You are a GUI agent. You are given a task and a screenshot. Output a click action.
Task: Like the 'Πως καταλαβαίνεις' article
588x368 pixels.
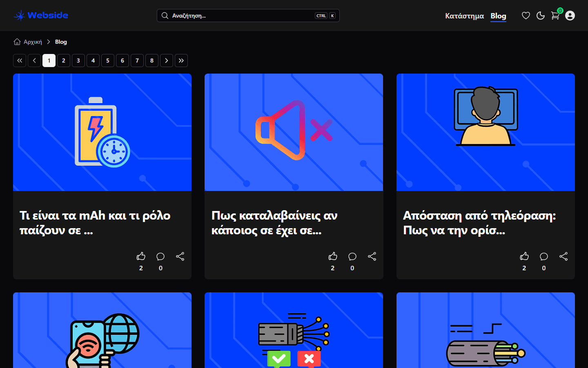coord(333,256)
